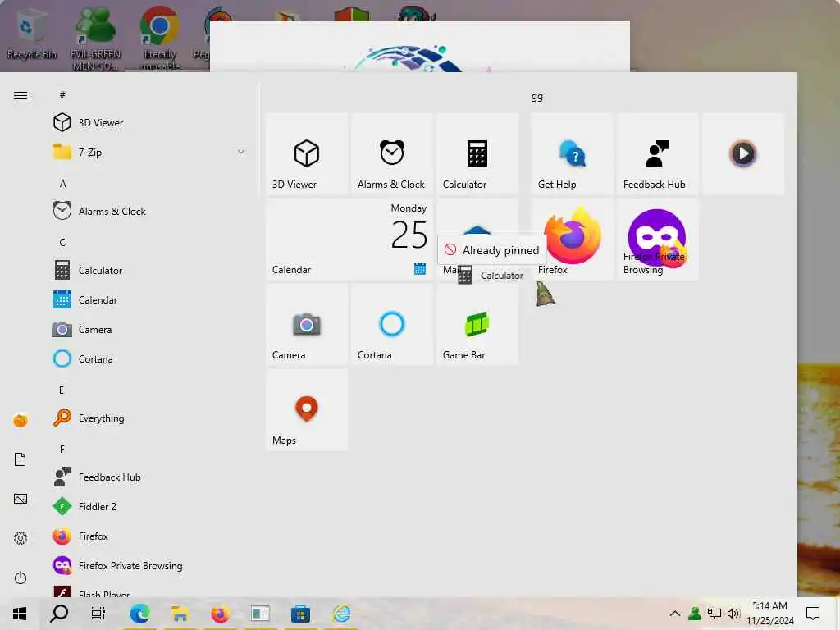
Task: Launch Internet Explorer from taskbar
Action: click(x=341, y=614)
